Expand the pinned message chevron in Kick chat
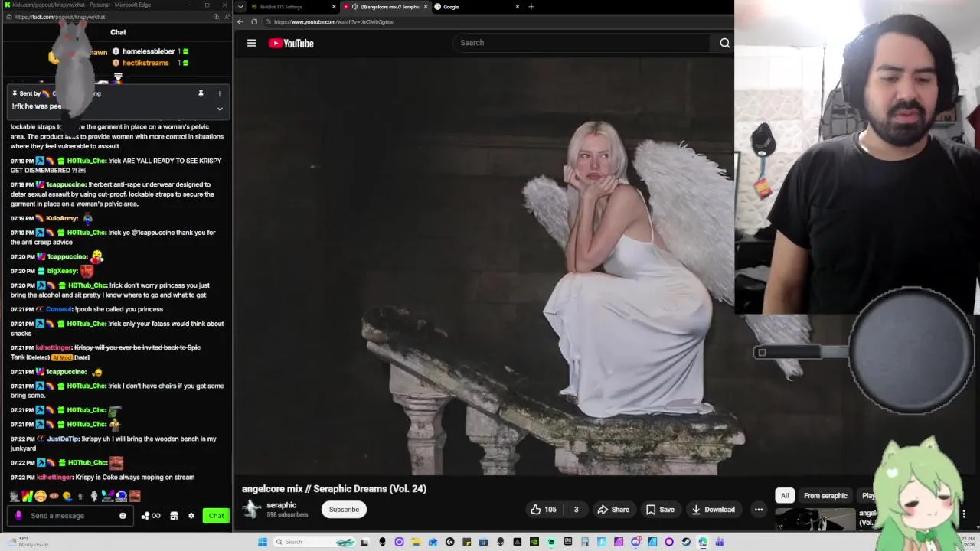Viewport: 980px width, 551px height. [220, 109]
